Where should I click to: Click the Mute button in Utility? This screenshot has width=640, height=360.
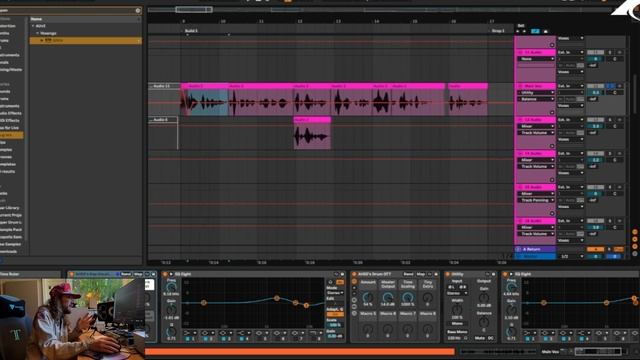[x=480, y=338]
